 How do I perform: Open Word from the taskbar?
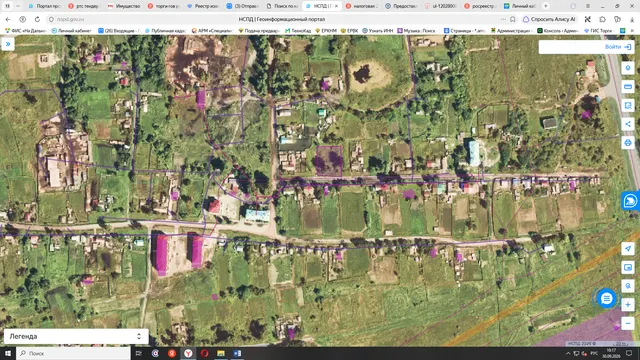[x=237, y=353]
